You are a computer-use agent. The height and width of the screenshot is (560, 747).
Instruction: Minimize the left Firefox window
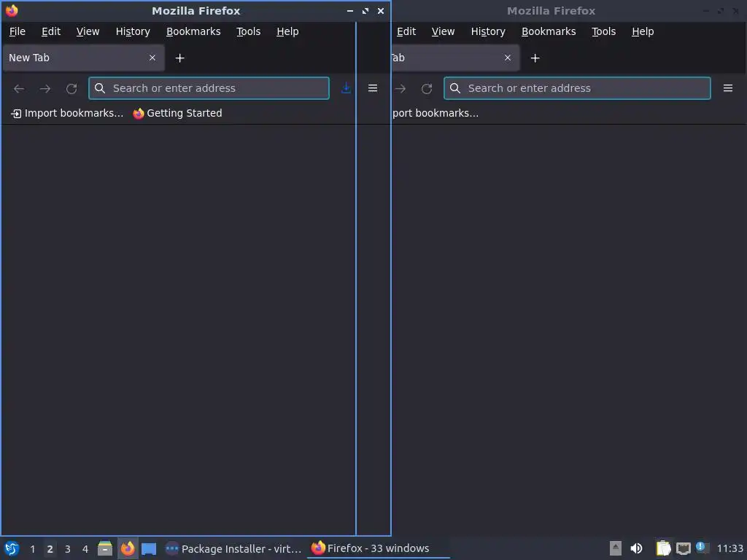pyautogui.click(x=350, y=10)
